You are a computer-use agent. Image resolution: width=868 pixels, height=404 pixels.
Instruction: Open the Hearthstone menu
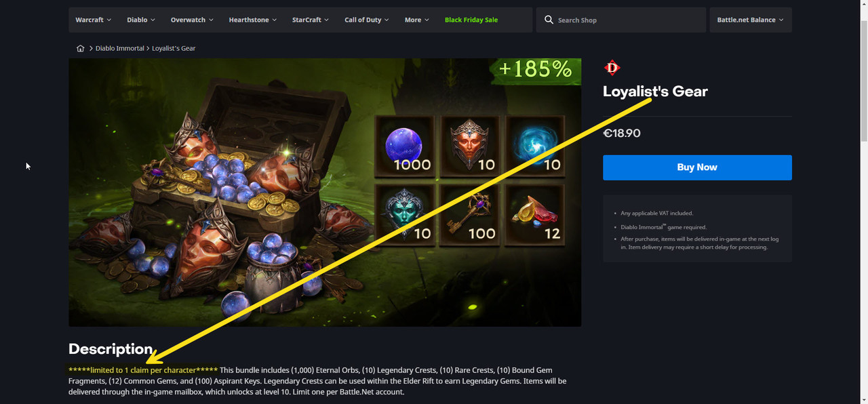click(x=253, y=20)
